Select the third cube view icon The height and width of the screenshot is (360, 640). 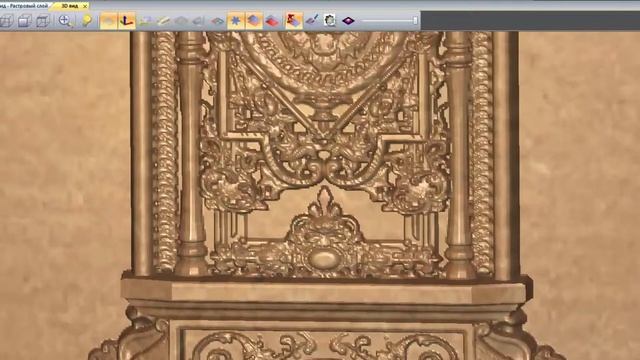(42, 21)
